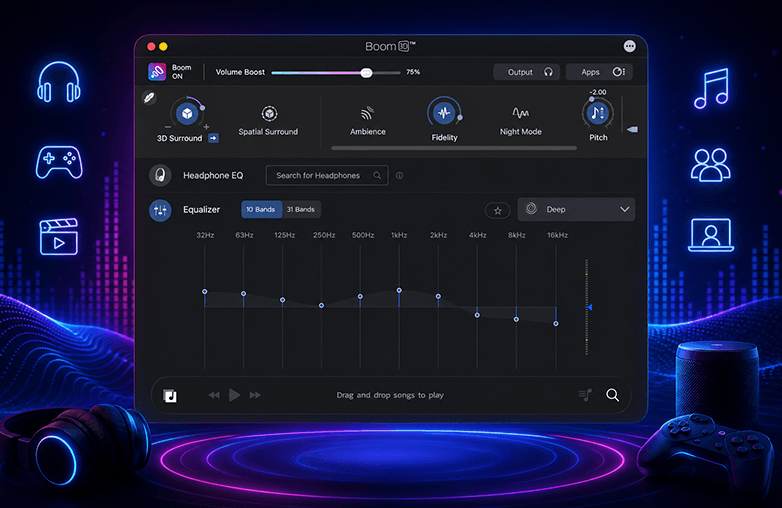Screen dimensions: 782x508
Task: Click the 8kHz band slider handle
Action: coord(516,319)
